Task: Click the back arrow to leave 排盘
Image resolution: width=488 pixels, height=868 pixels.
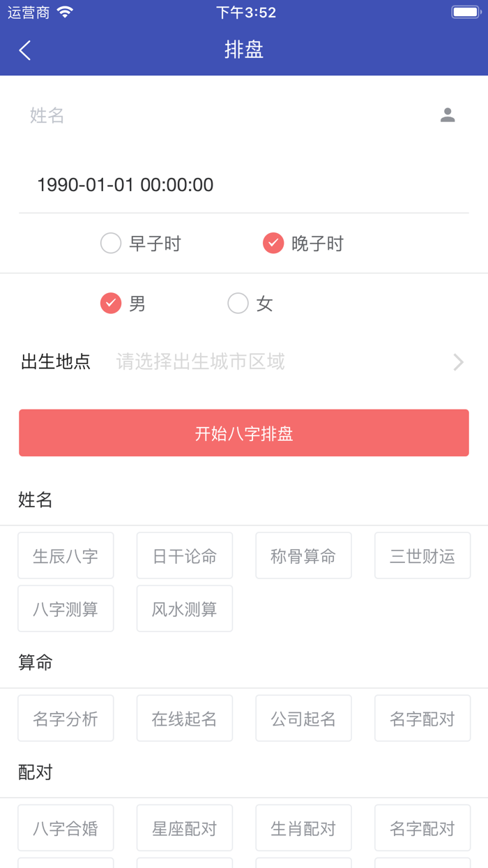Action: [x=24, y=50]
